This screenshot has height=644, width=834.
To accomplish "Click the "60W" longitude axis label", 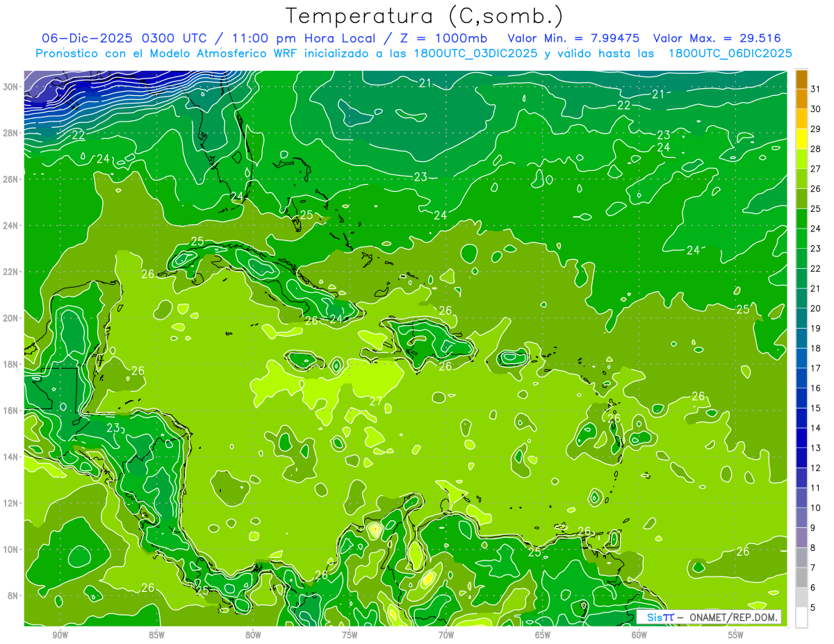I will click(x=639, y=635).
